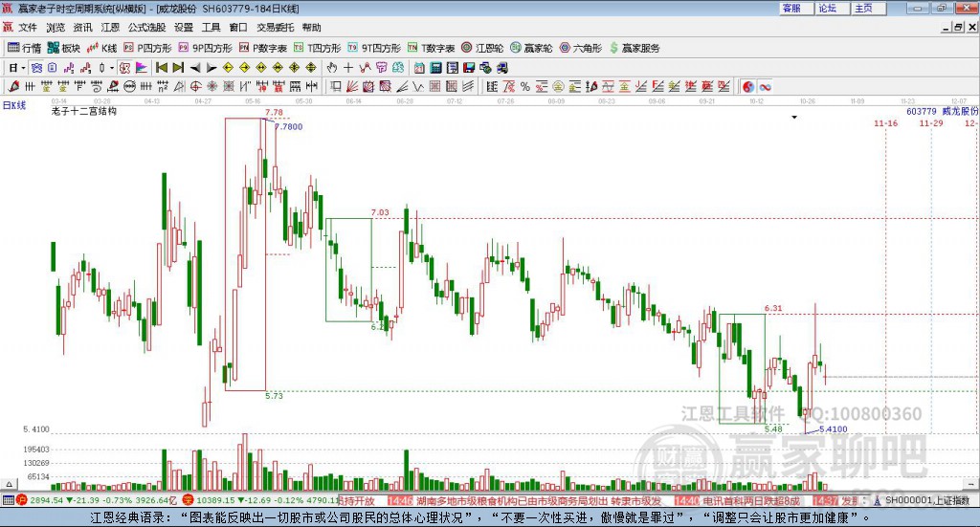Select the red eraser pencil tool

tap(13, 87)
